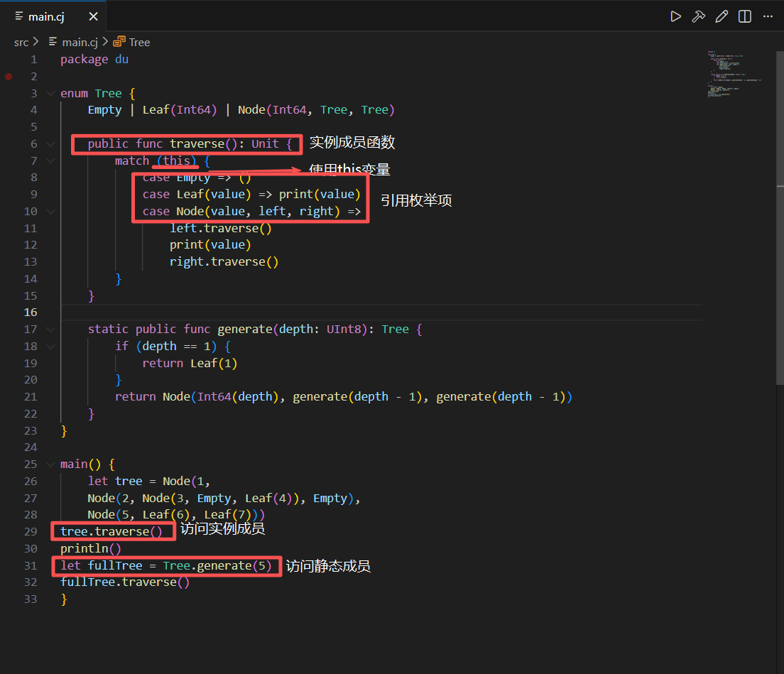This screenshot has height=674, width=784.
Task: Click line number 1 in the gutter
Action: [x=34, y=60]
